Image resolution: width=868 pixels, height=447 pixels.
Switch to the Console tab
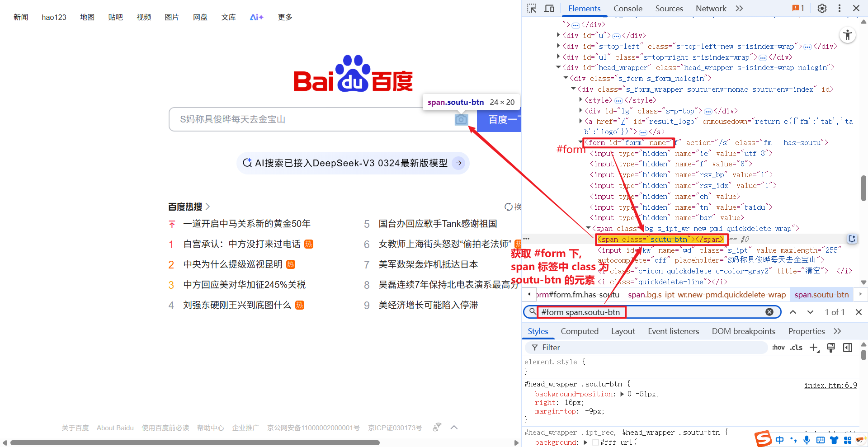pos(627,8)
